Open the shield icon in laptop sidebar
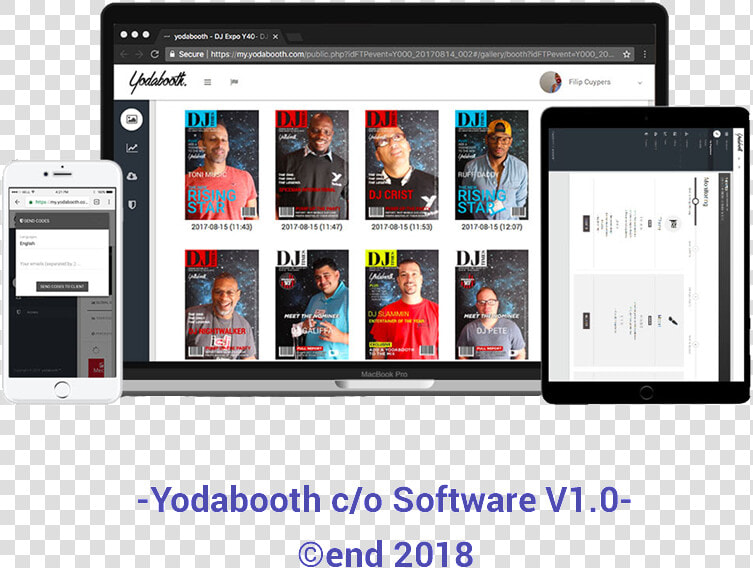Screen dimensions: 753x568 point(132,205)
